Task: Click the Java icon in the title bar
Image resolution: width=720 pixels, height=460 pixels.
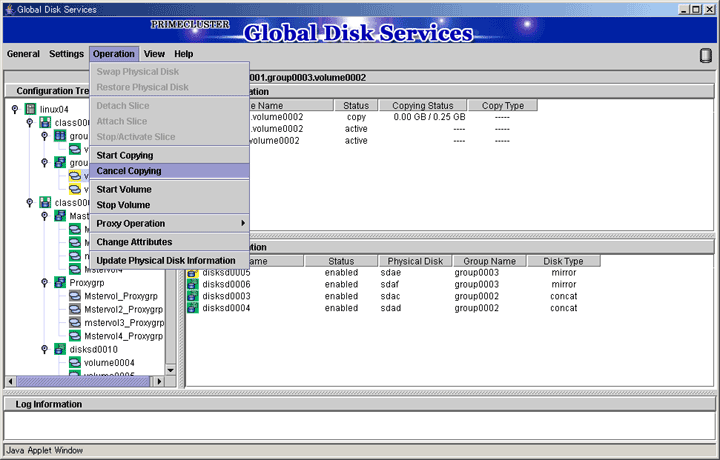Action: pos(10,9)
